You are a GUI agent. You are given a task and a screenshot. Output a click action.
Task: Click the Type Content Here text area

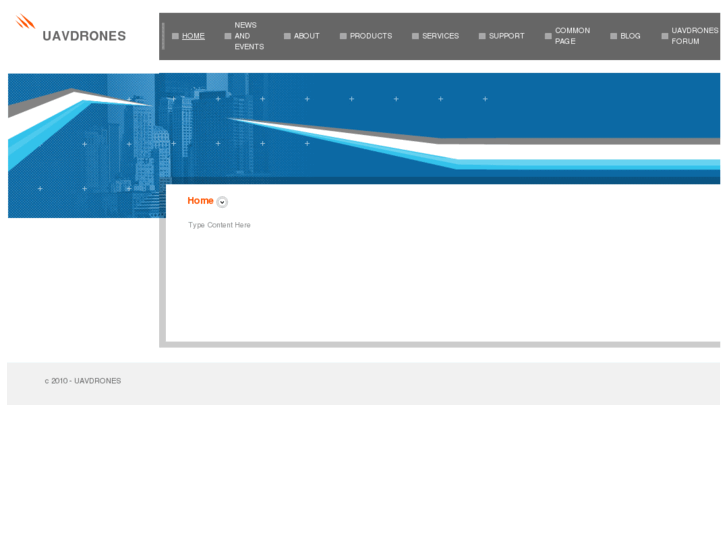pos(219,225)
